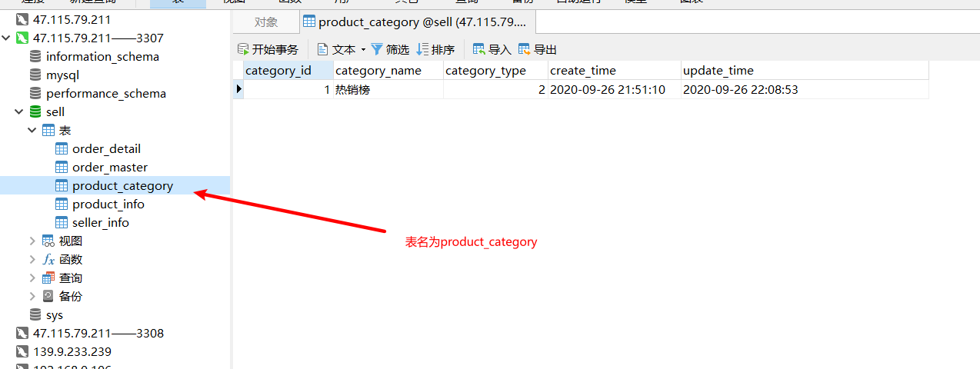Viewport: 980px width, 369px height.
Task: Expand the 查询 queries node
Action: 32,278
